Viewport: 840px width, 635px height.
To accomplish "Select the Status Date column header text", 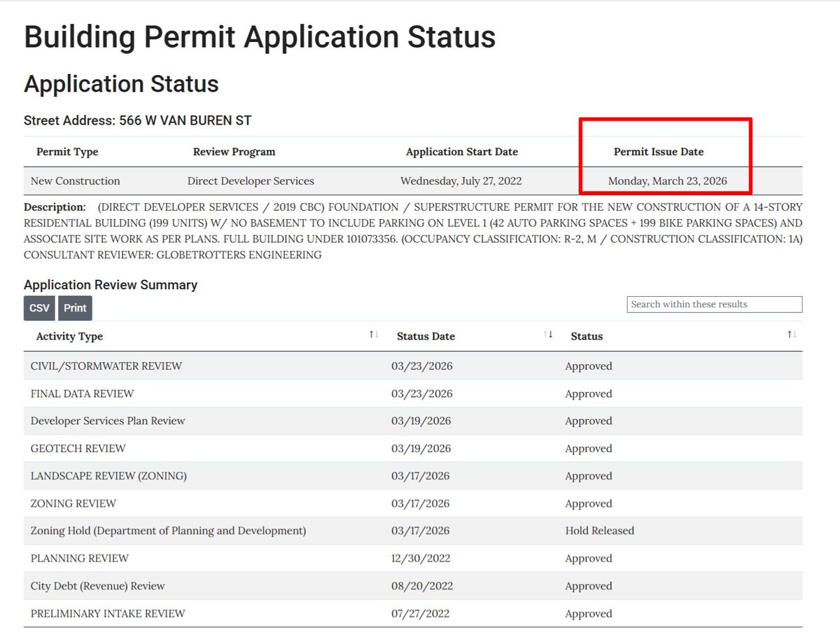I will [x=426, y=337].
